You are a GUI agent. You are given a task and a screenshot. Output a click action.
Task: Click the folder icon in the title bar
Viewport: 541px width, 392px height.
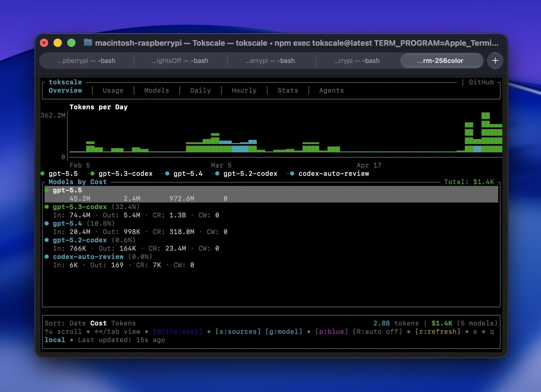[88, 42]
